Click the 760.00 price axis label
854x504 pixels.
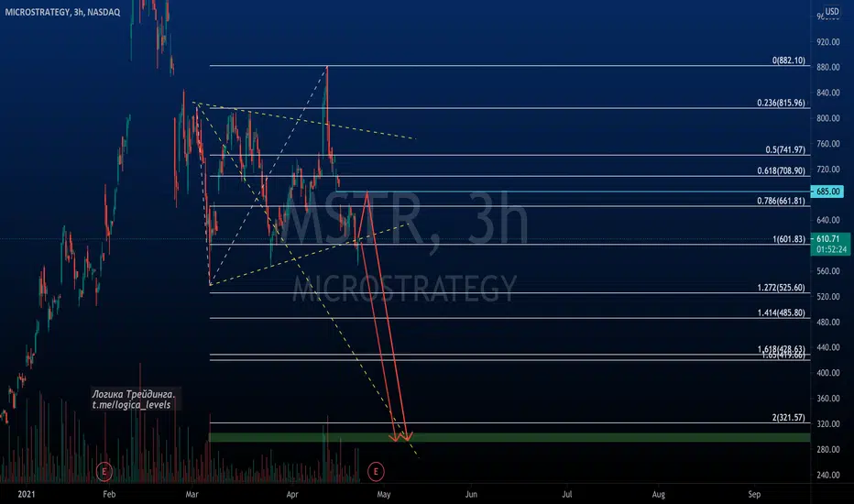click(827, 144)
